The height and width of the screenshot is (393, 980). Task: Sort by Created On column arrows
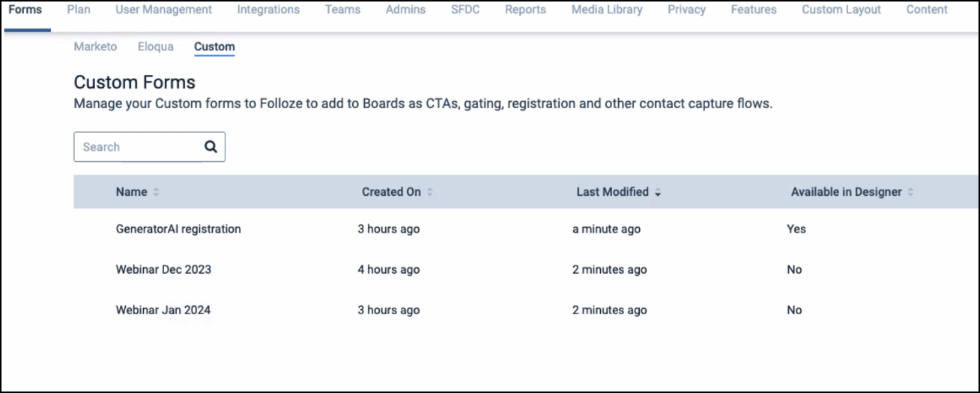[x=430, y=192]
